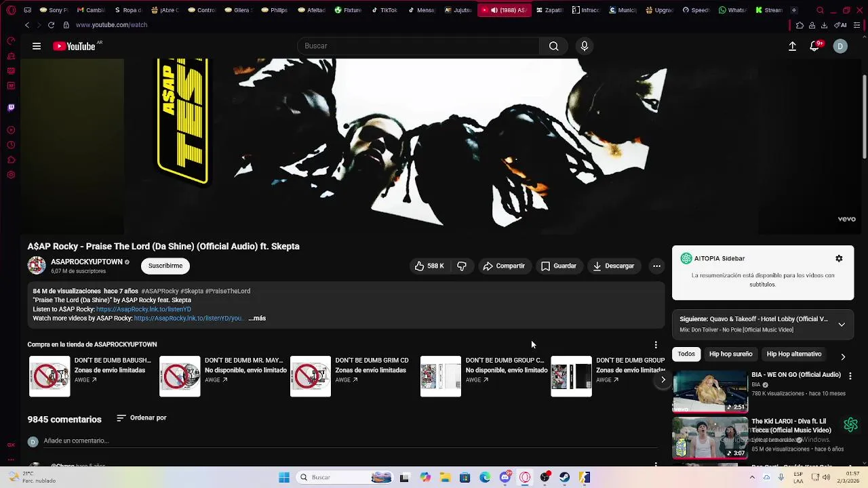Click the www.youtube.com/watch address bar
The image size is (868, 488).
(x=112, y=25)
